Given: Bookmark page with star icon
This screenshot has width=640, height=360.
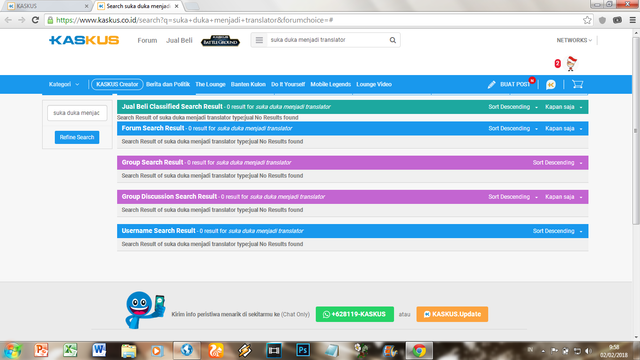Looking at the screenshot, I should (587, 20).
